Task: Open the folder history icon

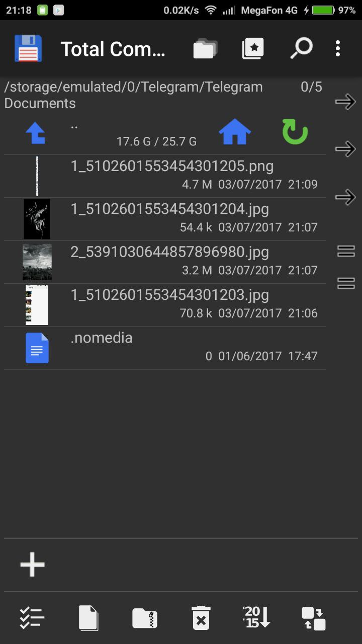Action: pyautogui.click(x=205, y=49)
